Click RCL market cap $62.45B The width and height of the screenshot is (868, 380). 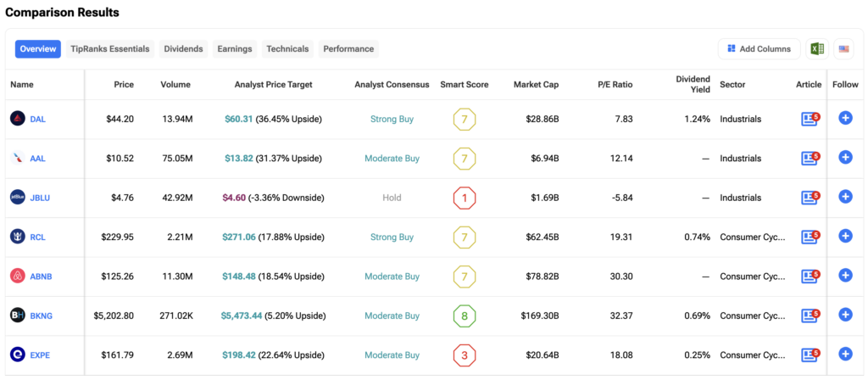coord(542,237)
